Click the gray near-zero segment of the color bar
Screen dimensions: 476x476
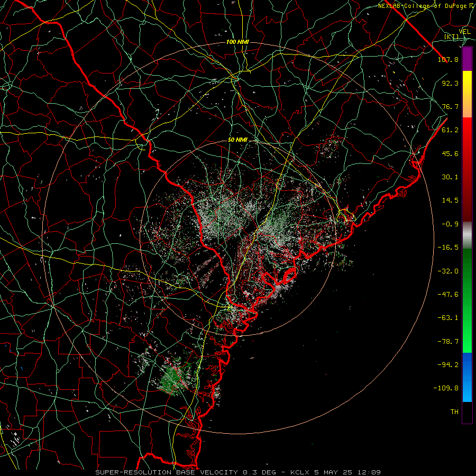tap(467, 235)
